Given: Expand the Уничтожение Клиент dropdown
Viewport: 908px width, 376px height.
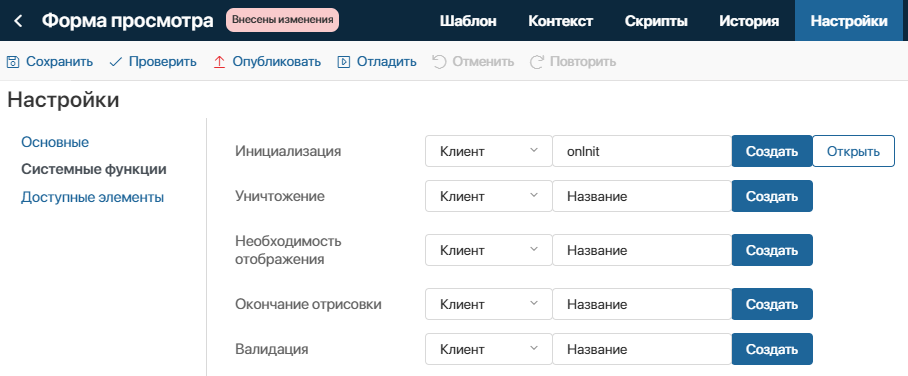Looking at the screenshot, I should (x=489, y=196).
